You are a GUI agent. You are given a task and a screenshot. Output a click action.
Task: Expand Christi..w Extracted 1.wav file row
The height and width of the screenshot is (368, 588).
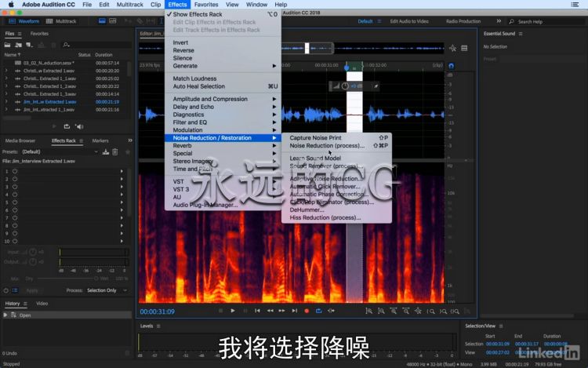[6, 71]
